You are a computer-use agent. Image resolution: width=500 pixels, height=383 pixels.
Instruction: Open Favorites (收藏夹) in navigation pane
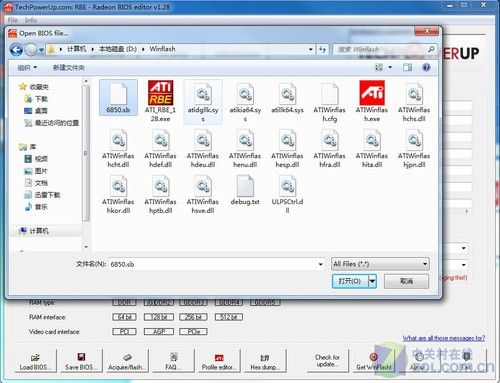34,87
